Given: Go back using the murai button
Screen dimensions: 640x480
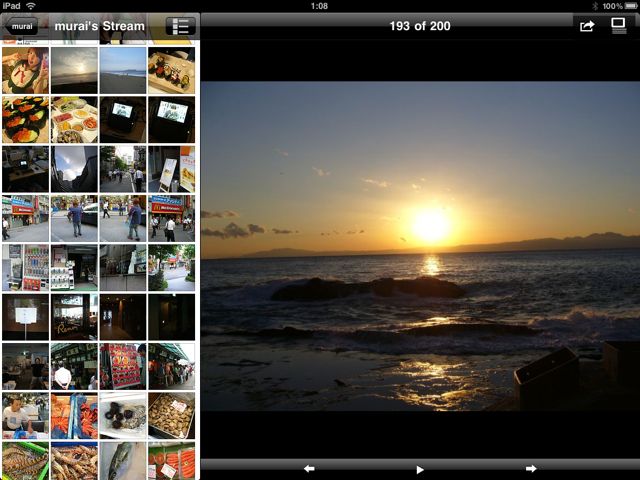Looking at the screenshot, I should [21, 27].
